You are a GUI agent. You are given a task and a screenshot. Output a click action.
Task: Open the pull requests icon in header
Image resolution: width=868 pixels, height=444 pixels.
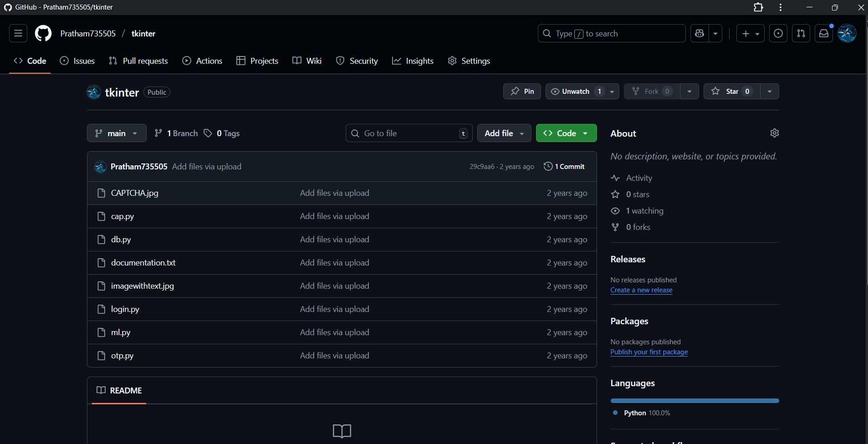coord(801,34)
